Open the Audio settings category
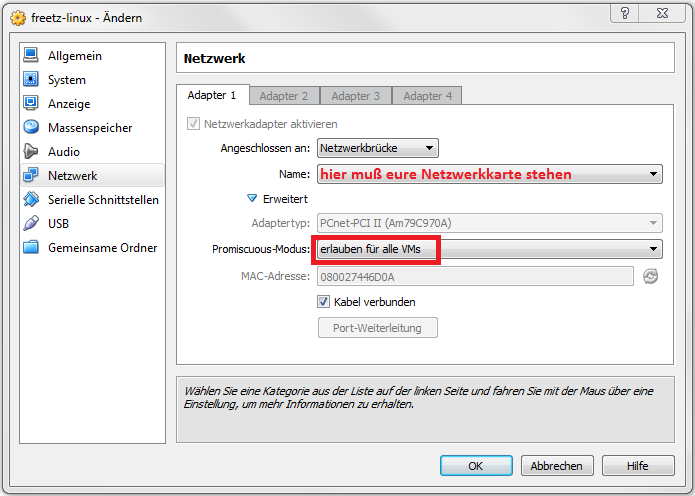Image resolution: width=695 pixels, height=496 pixels. pyautogui.click(x=63, y=152)
